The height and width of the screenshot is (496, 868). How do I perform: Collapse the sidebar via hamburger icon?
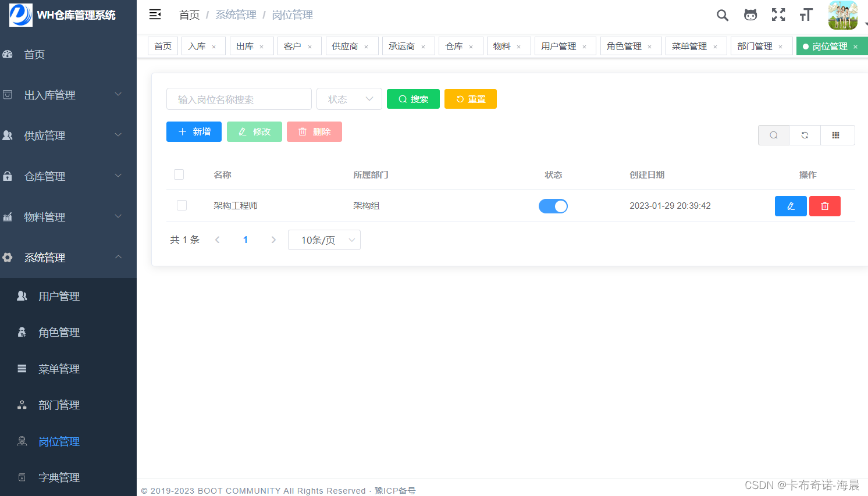[155, 14]
